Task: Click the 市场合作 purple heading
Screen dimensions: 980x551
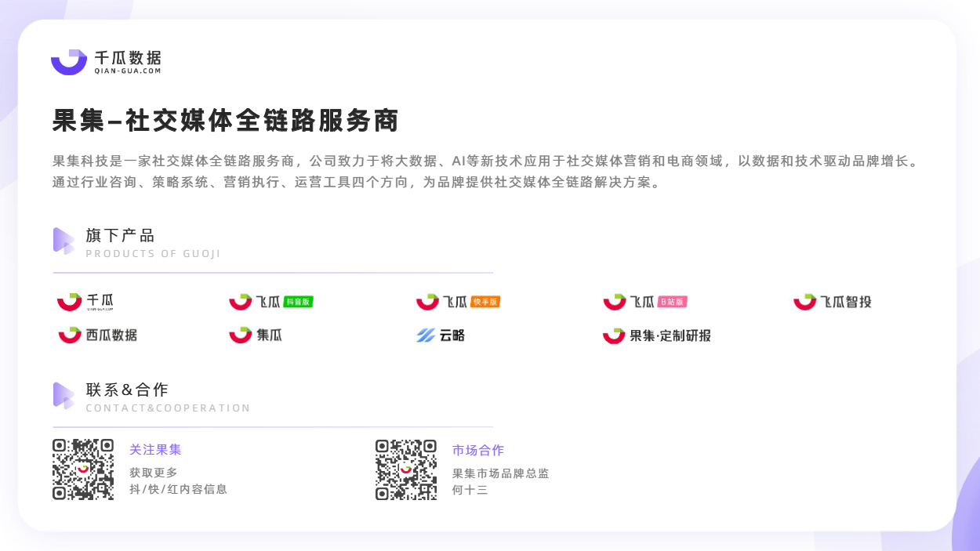Action: pyautogui.click(x=478, y=451)
